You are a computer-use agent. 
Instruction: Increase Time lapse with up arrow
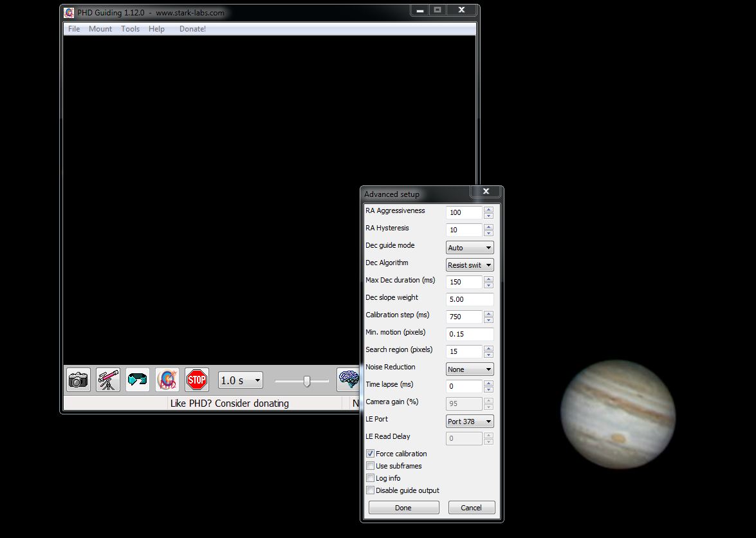pos(488,384)
